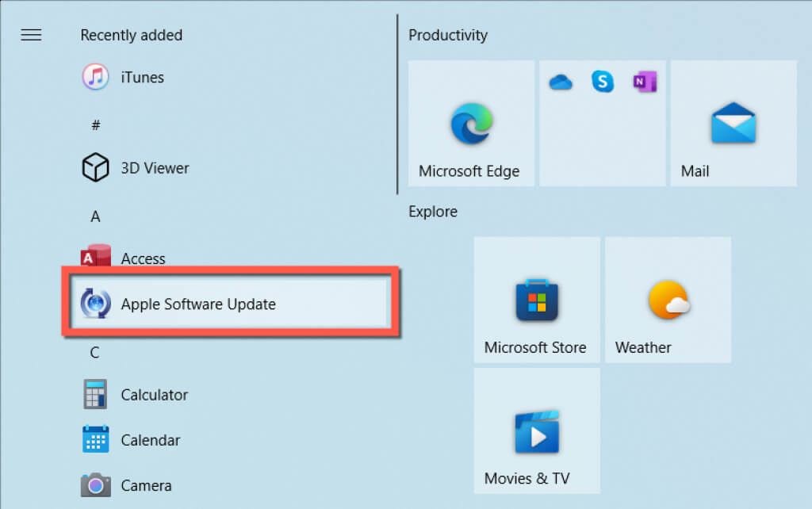812x509 pixels.
Task: Open the OneDrive cloud icon in folder tile
Action: pos(561,82)
